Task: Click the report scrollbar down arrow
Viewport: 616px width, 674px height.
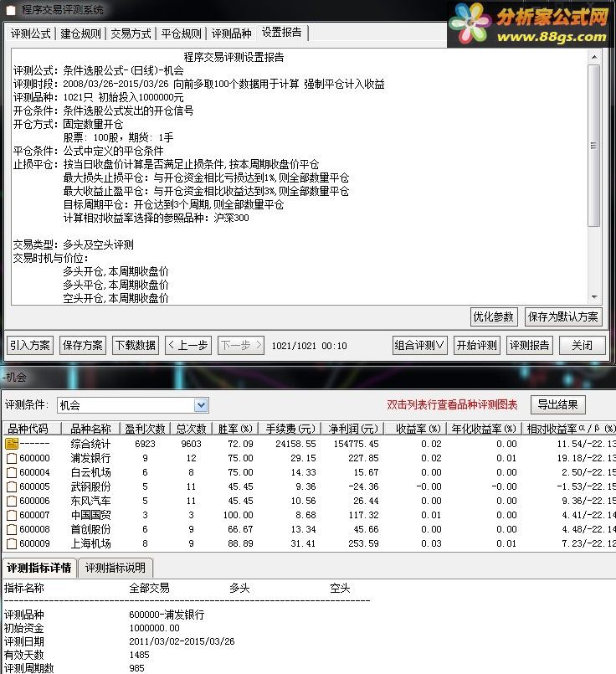Action: coord(594,297)
